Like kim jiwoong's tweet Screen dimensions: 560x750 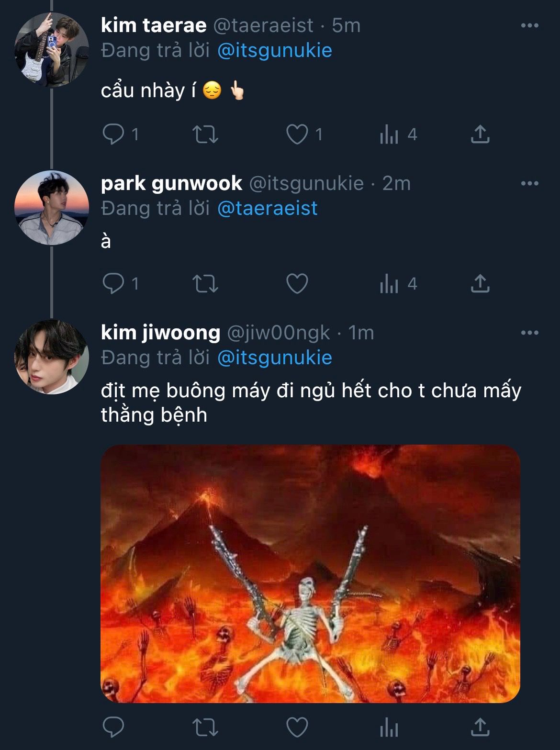(x=297, y=728)
